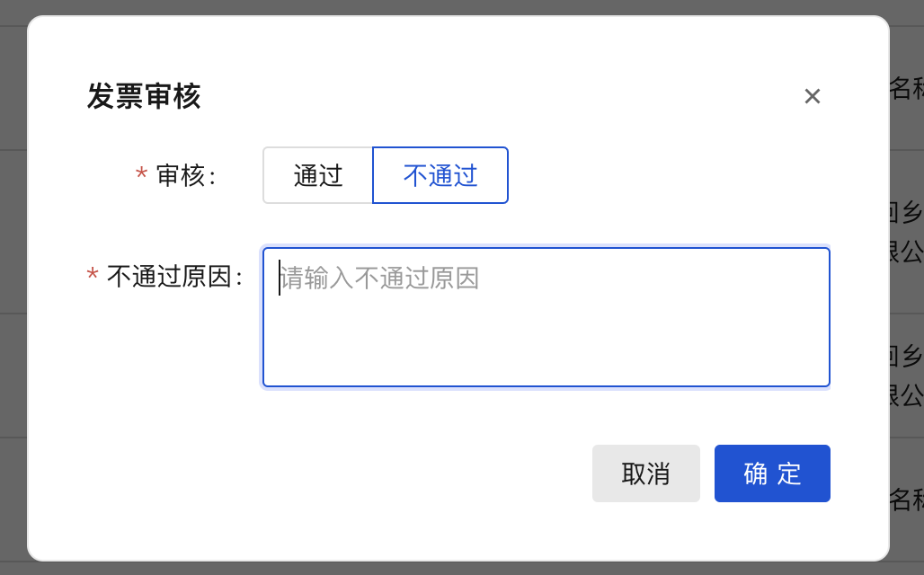Click the 不通过原因 field label
This screenshot has height=575, width=924.
coord(171,275)
